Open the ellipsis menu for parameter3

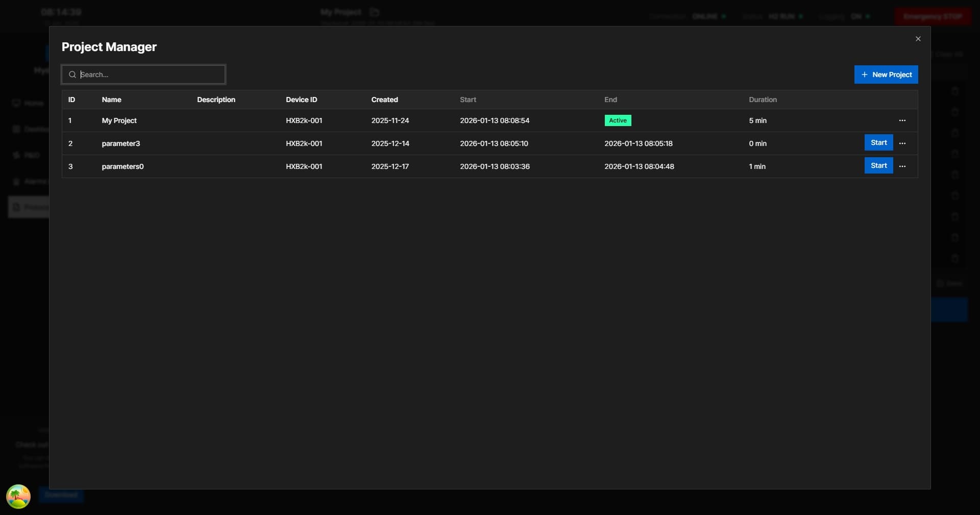click(x=902, y=143)
